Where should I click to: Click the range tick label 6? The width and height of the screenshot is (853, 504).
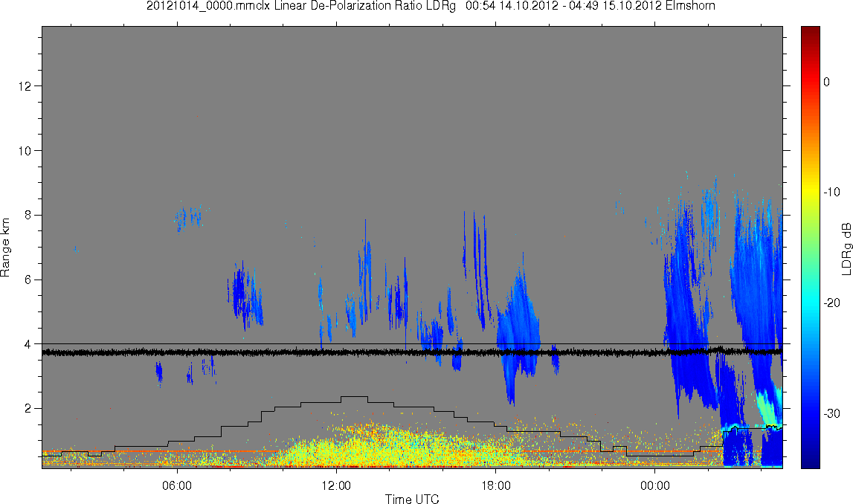[28, 280]
